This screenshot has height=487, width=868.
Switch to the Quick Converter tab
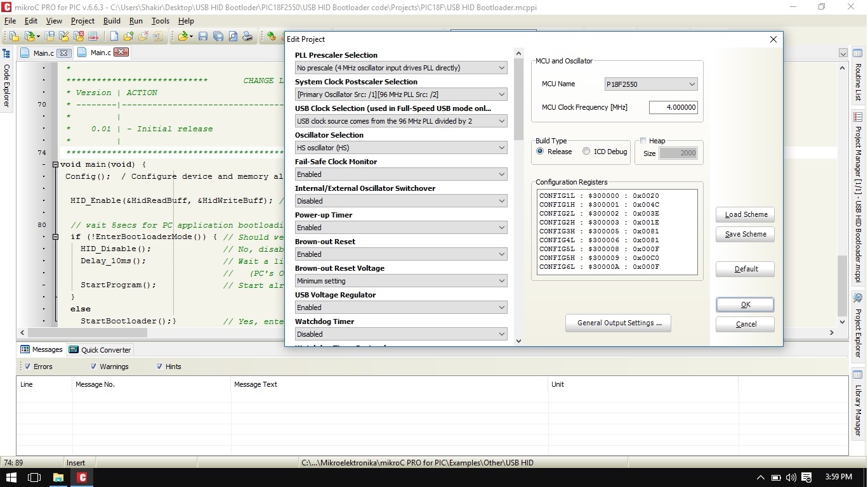(100, 349)
